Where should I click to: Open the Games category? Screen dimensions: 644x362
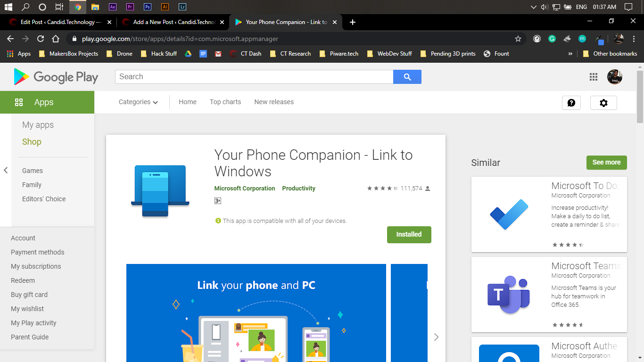click(33, 171)
